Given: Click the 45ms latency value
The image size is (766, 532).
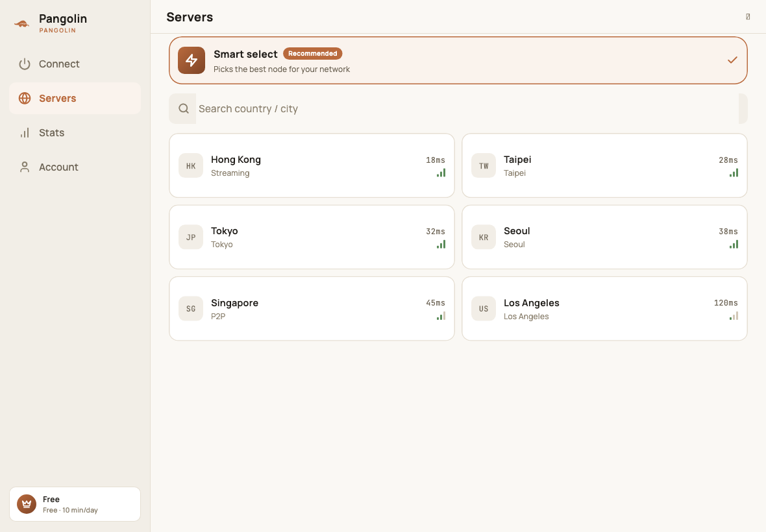Looking at the screenshot, I should click(436, 303).
